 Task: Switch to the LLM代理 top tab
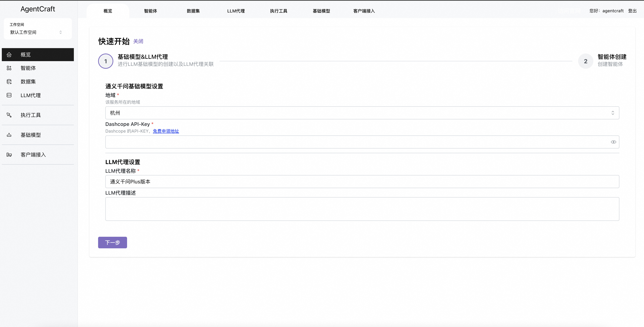236,11
